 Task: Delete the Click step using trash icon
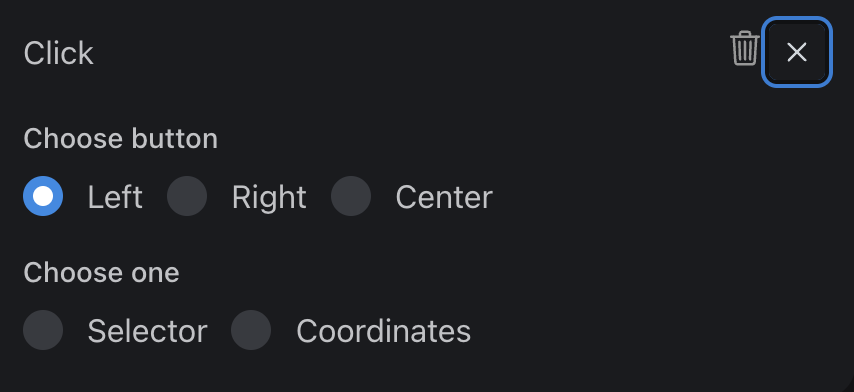745,48
